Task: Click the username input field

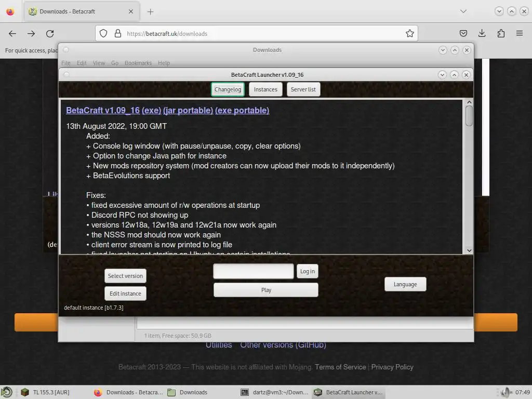Action: point(254,271)
